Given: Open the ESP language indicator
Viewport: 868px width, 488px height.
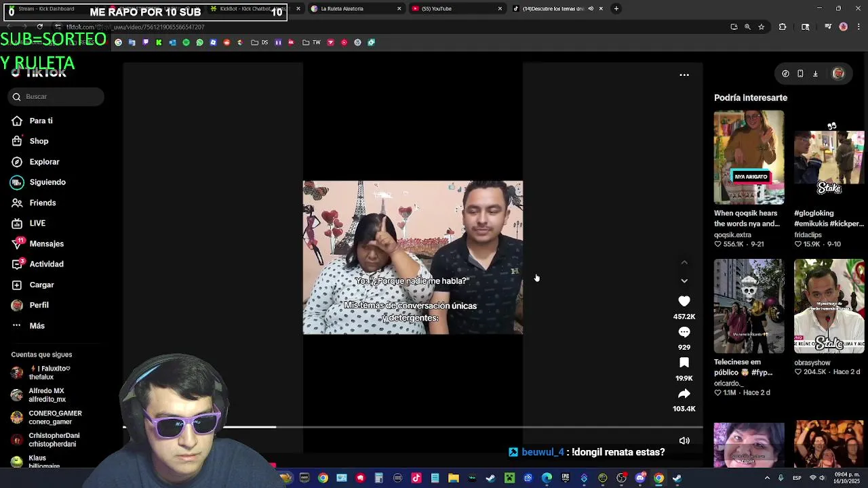Looking at the screenshot, I should click(797, 479).
